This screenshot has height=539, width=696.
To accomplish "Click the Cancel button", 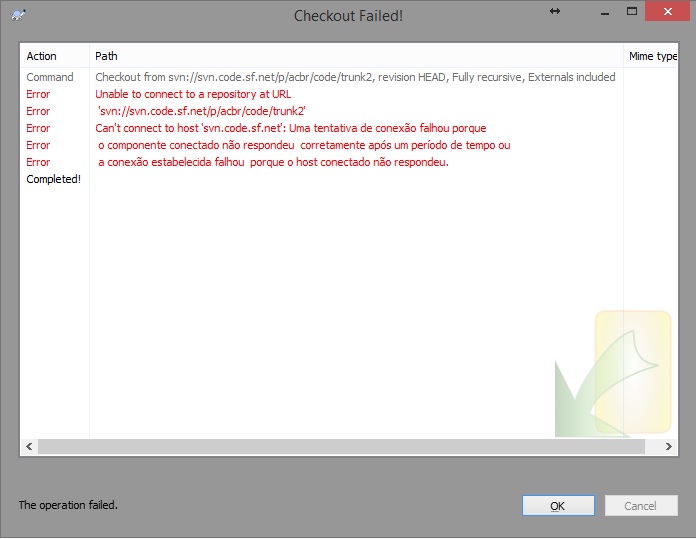I will tap(641, 505).
